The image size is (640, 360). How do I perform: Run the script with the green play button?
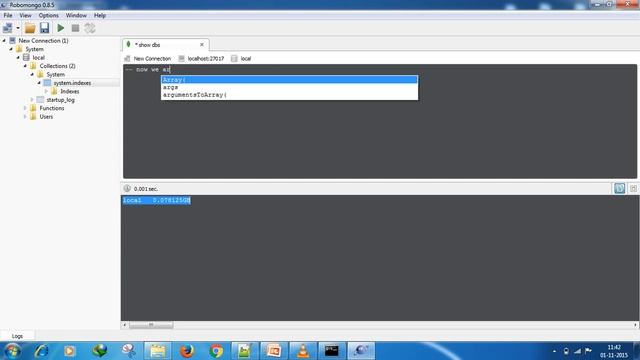[61, 28]
